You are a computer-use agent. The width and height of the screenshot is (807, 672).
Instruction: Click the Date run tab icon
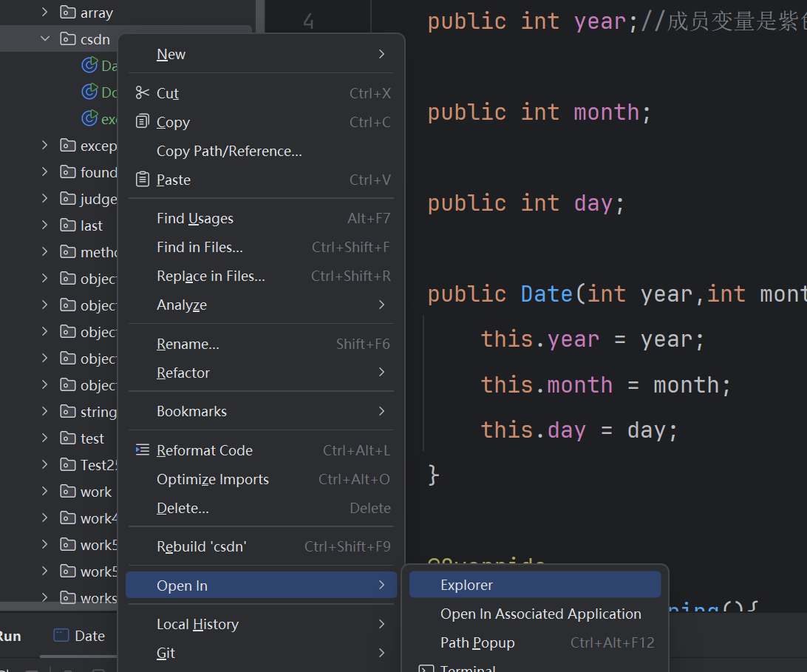click(x=61, y=636)
